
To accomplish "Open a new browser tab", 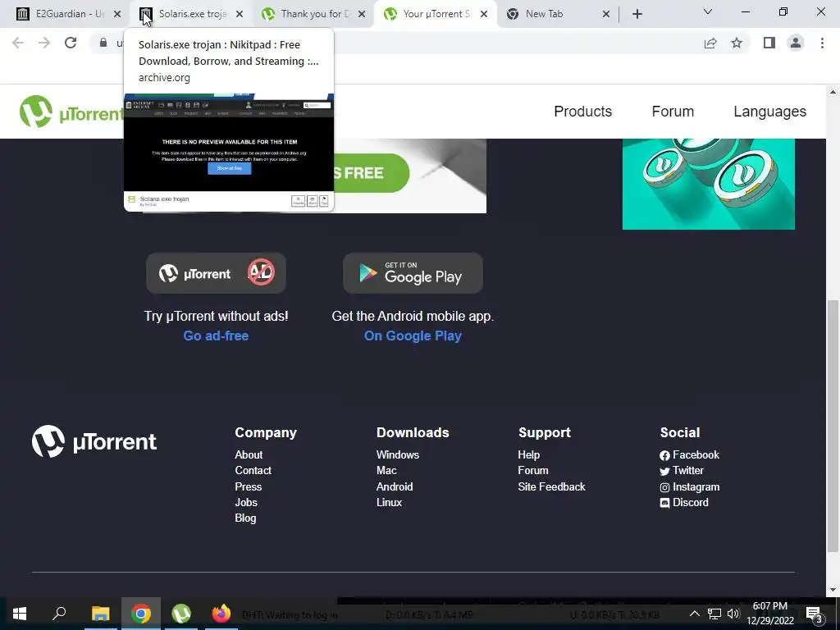I will (x=637, y=15).
